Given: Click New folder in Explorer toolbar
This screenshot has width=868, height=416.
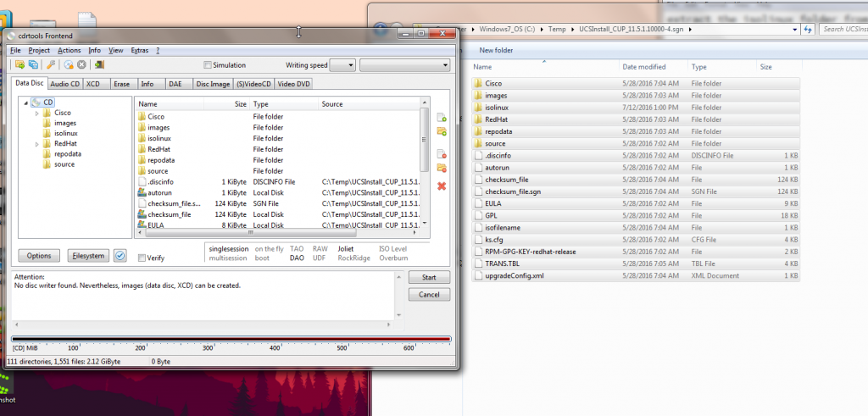Looking at the screenshot, I should coord(496,50).
